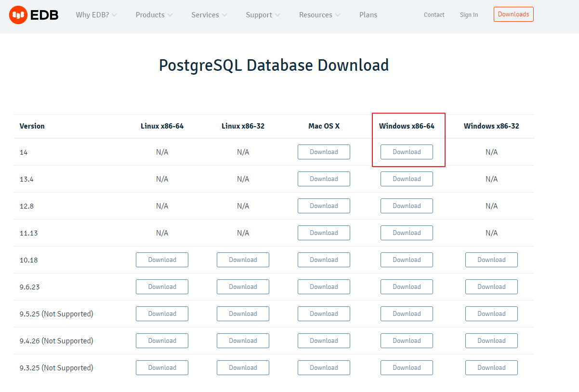Download version 9.3.25 for Windows x86-32
Viewport: 579px width, 392px height.
click(491, 367)
